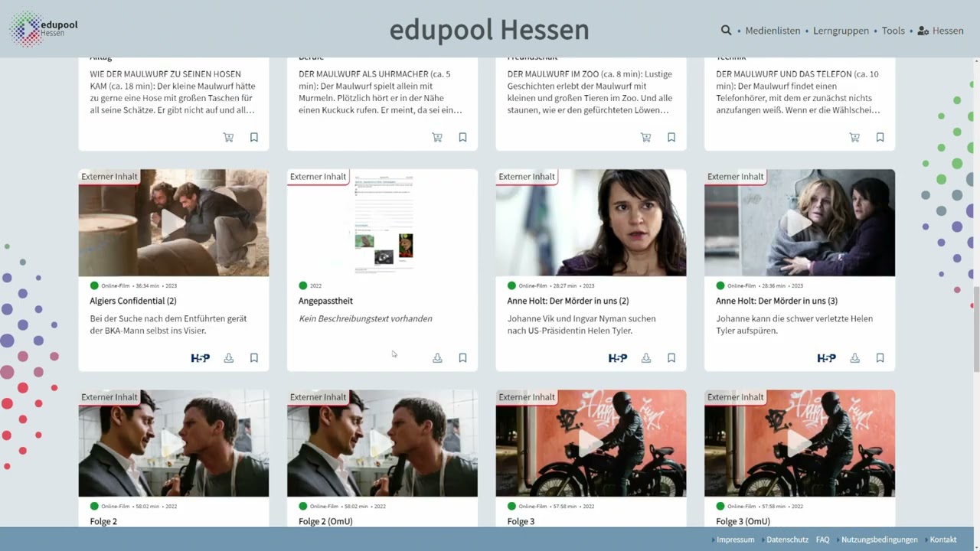The image size is (980, 551).
Task: Bookmark Anne Holt: Der Mörder in uns (3)
Action: (x=880, y=358)
